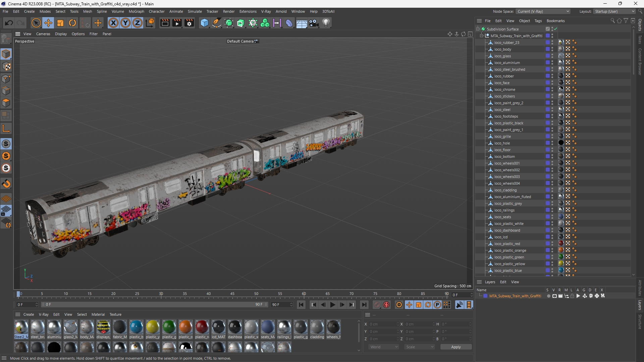Open Node Space dropdown
The image size is (644, 362).
[x=543, y=11]
